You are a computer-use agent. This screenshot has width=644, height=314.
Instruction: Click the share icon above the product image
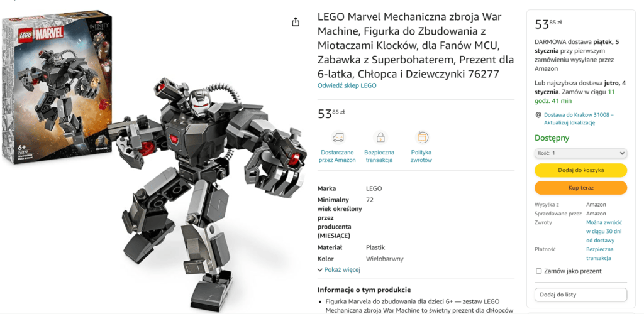(x=296, y=22)
